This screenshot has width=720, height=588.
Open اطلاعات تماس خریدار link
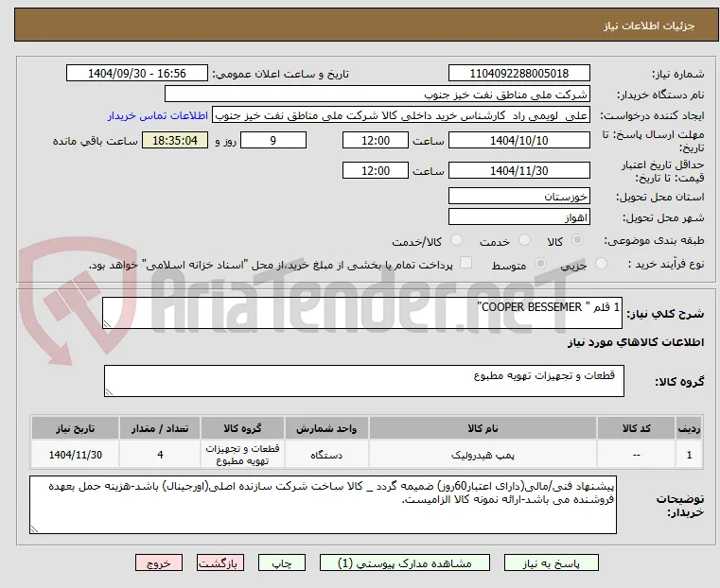coord(158,115)
